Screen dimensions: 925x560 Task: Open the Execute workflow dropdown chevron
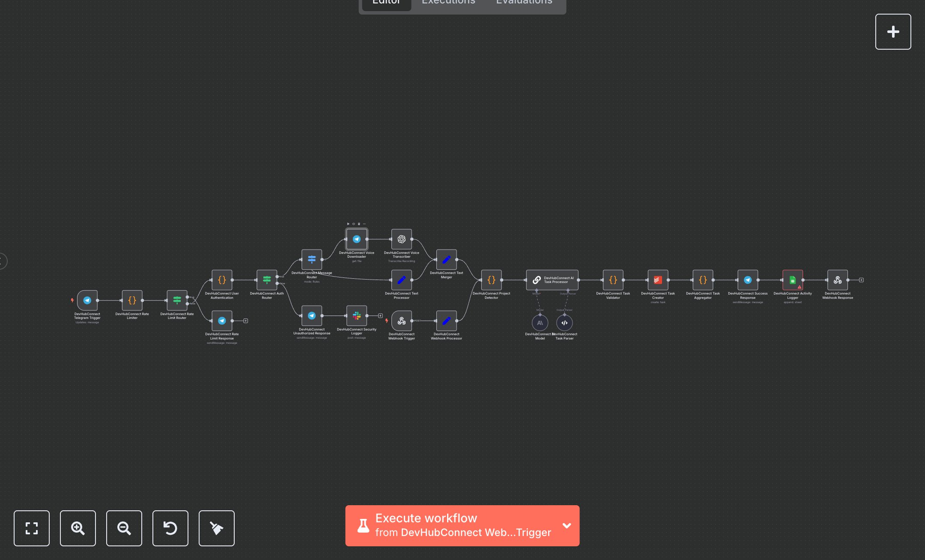pos(567,526)
